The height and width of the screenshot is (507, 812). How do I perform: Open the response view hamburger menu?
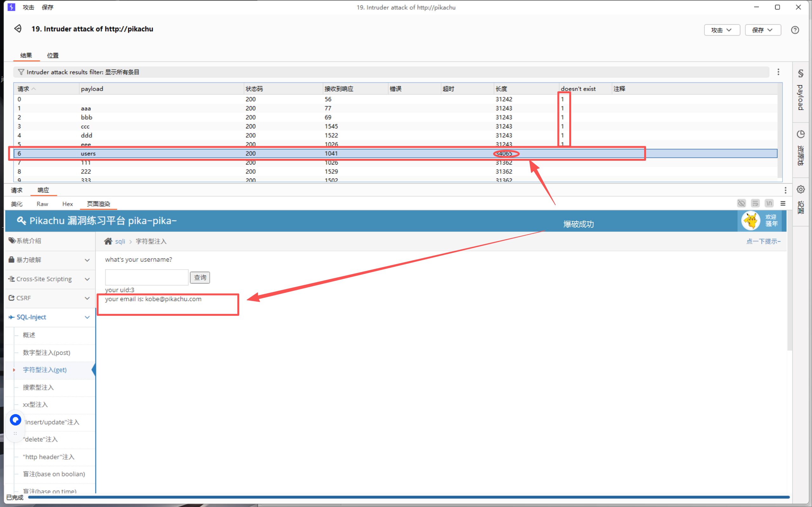783,204
